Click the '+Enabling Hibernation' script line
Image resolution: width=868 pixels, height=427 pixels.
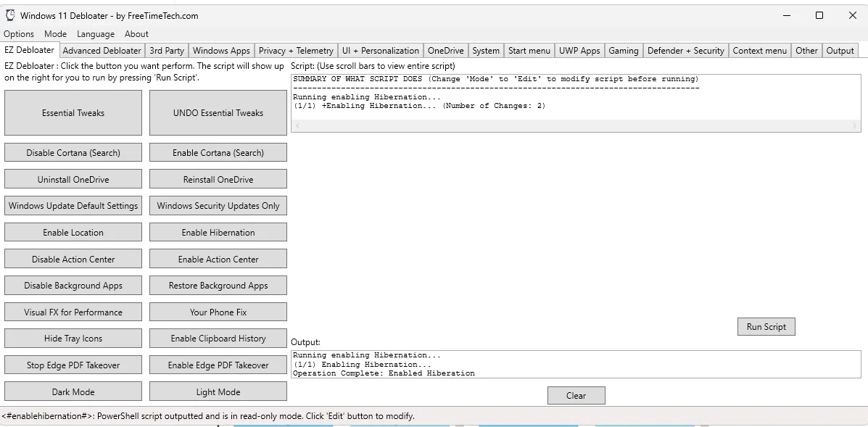[419, 106]
